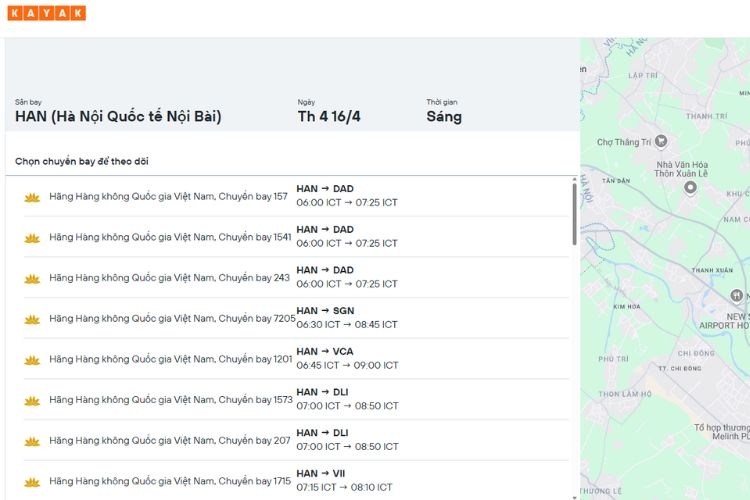
Task: Click the Nhà Văn Hóa Thôn Xuân Lê map pin
Action: pos(690,187)
